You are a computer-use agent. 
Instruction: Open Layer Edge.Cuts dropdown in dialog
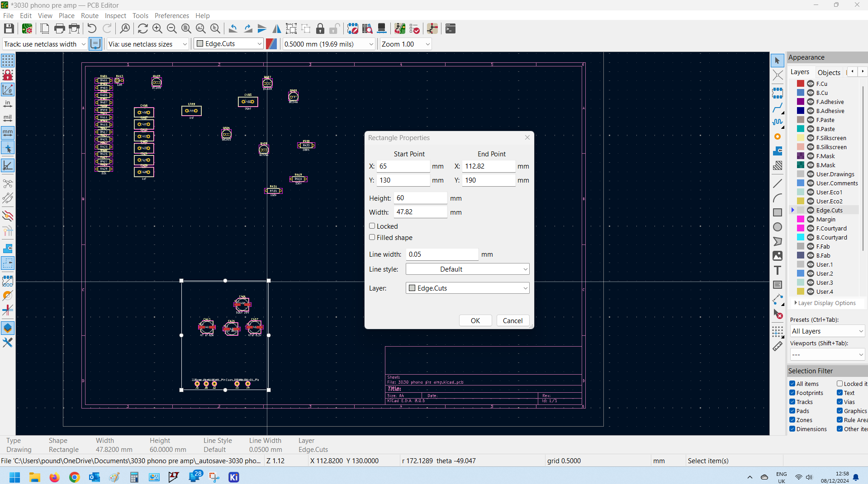tap(467, 288)
